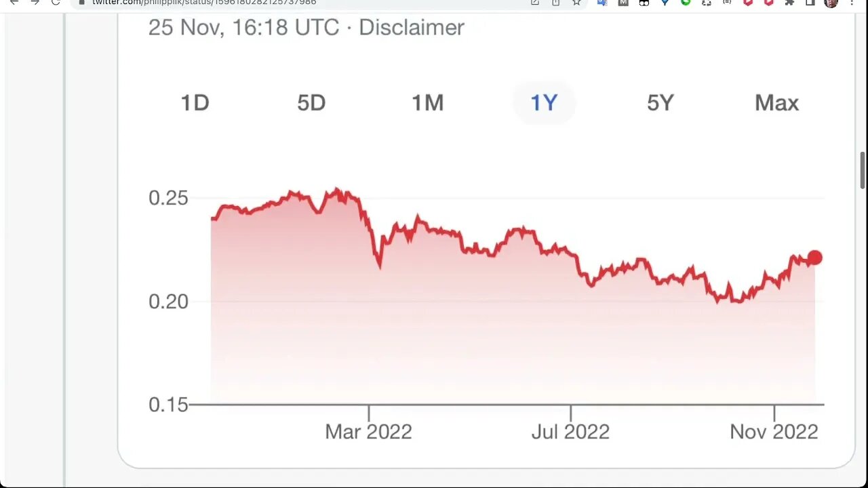
Task: Open the Chrome three-dot menu
Action: (852, 2)
